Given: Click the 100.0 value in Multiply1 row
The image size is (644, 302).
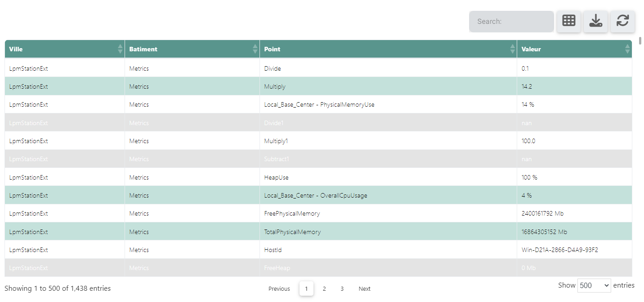Looking at the screenshot, I should tap(574, 141).
